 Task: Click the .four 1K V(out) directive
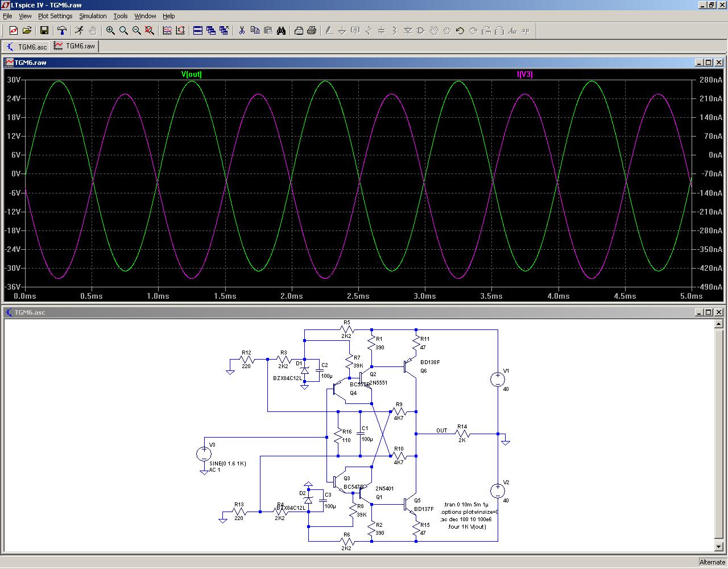466,527
